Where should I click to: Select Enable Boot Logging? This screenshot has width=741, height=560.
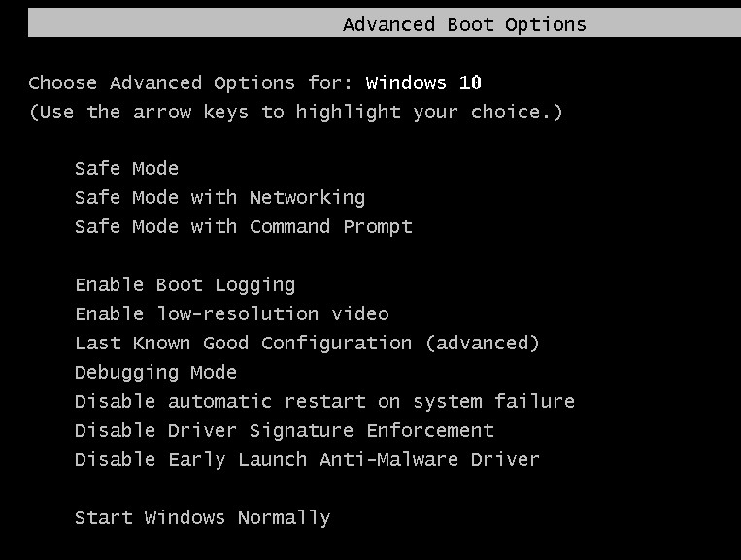pos(185,285)
